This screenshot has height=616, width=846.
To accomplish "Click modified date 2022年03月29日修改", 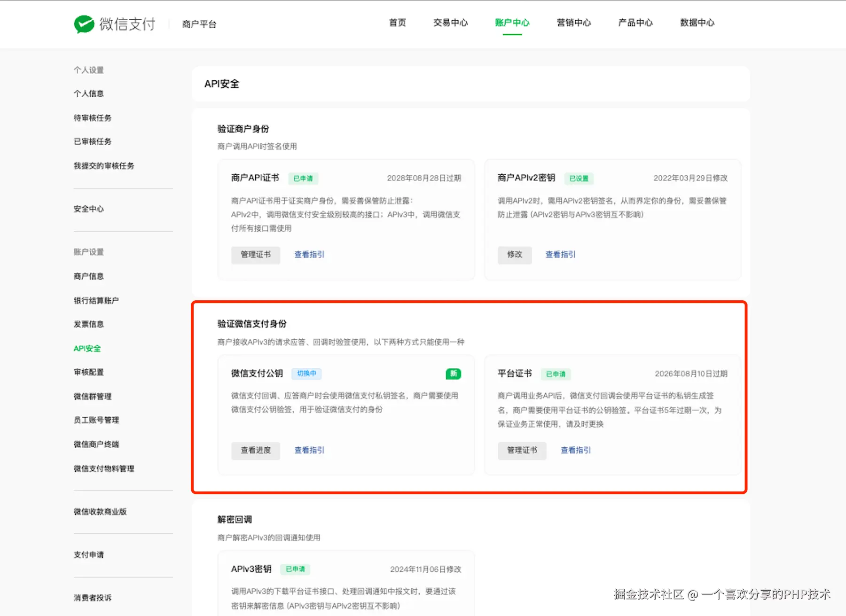I will (x=690, y=178).
